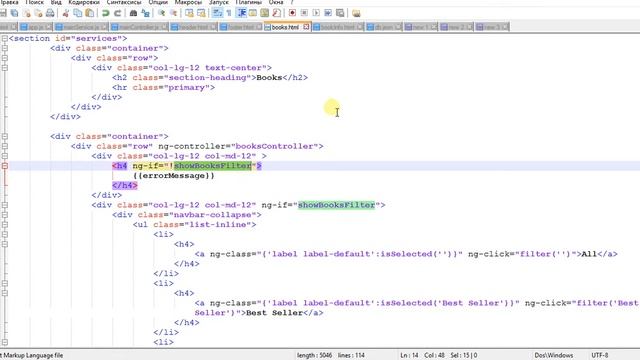Click the length : 5046 status text
This screenshot has height=360, width=640.
(x=314, y=356)
